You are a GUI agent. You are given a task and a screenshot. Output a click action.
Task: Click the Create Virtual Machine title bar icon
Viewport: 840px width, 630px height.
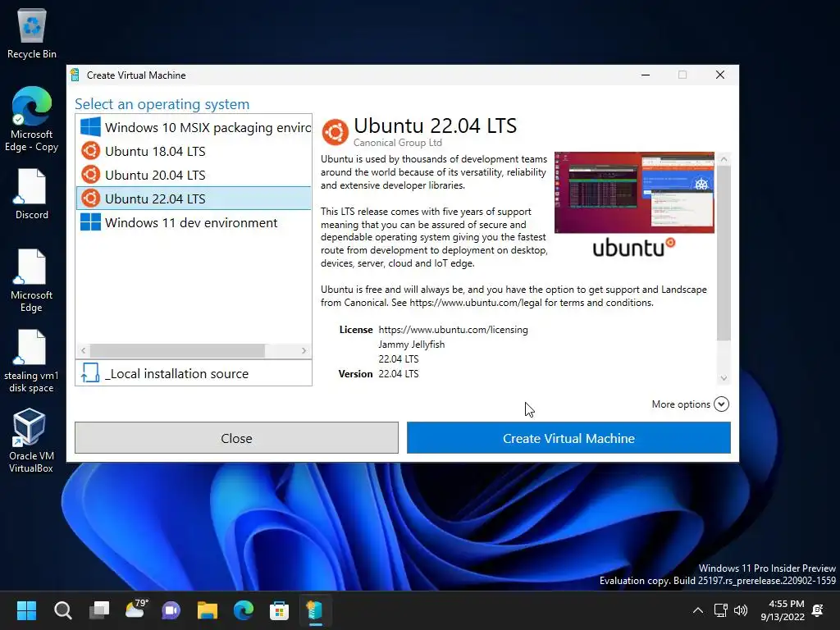coord(75,75)
